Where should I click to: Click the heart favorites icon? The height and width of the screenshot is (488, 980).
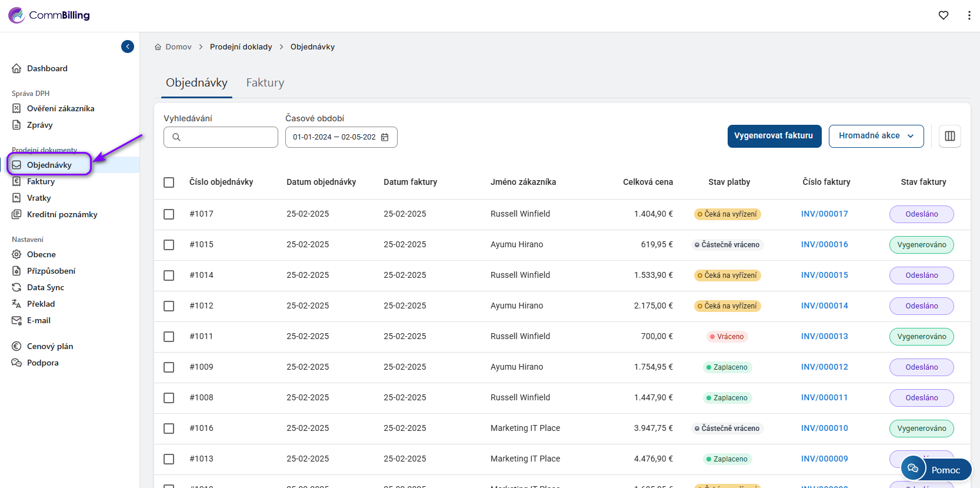click(944, 15)
